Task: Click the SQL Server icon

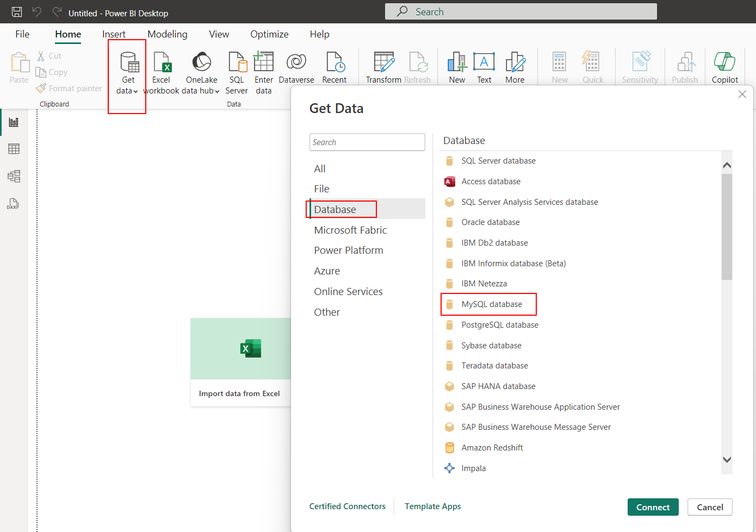Action: coord(237,62)
